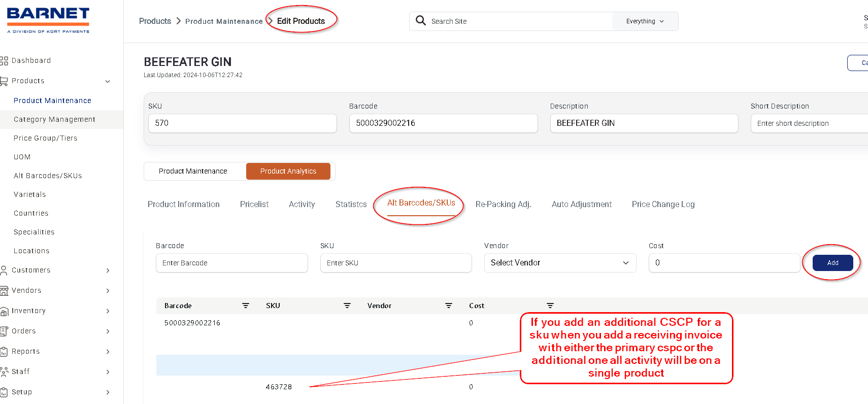Switch to Product Maintenance view
Viewport: 868px width, 404px height.
tap(193, 171)
